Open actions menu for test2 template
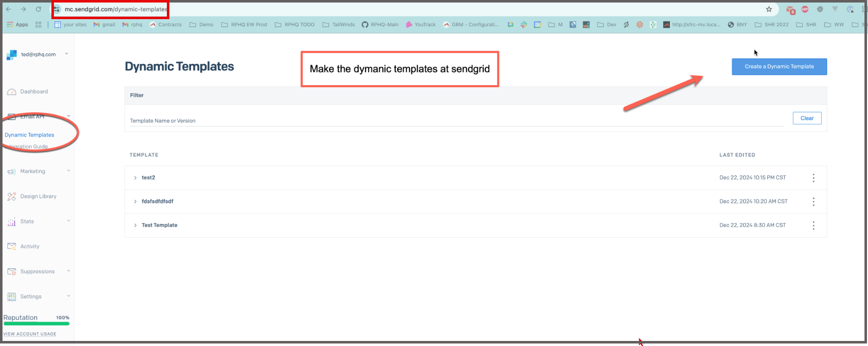Screen dimensions: 868x346 click(x=814, y=178)
